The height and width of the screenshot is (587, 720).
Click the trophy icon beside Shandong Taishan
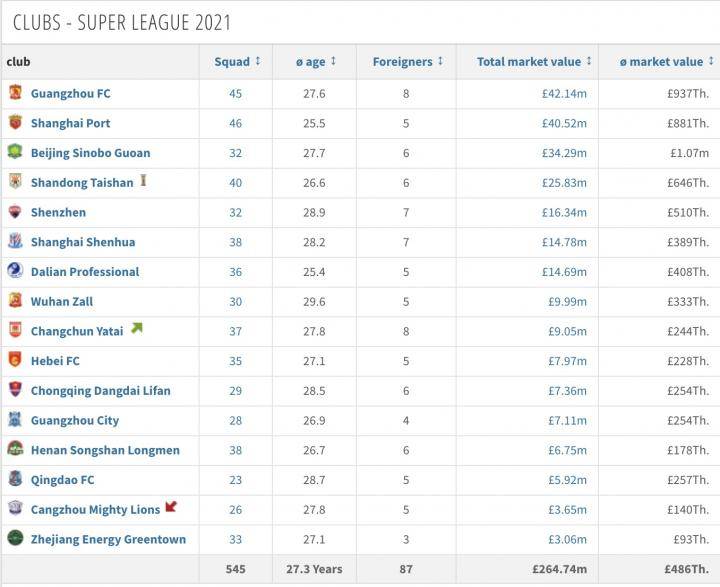click(x=143, y=181)
